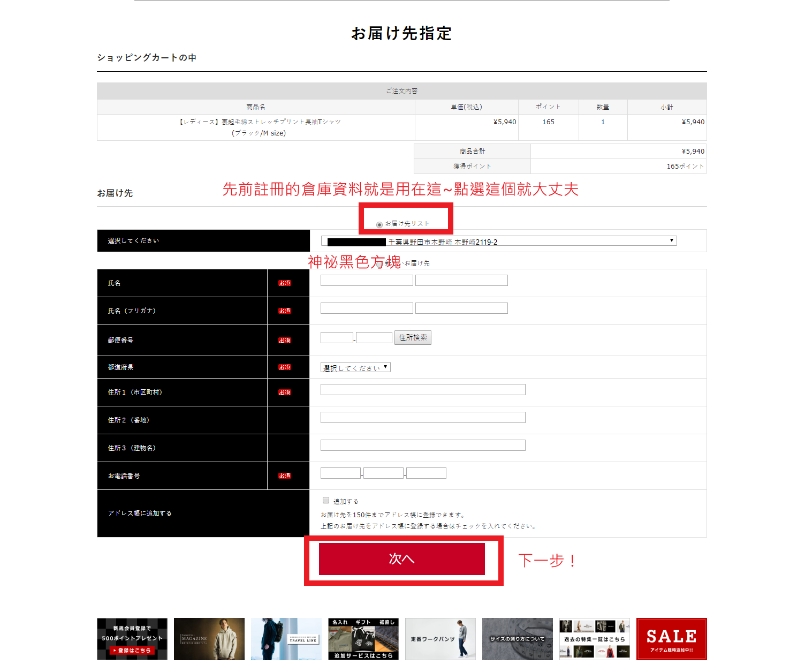Viewport: 805px width, 672px height.
Task: Select the 新しいお届け先 radio button
Action: coord(379,264)
